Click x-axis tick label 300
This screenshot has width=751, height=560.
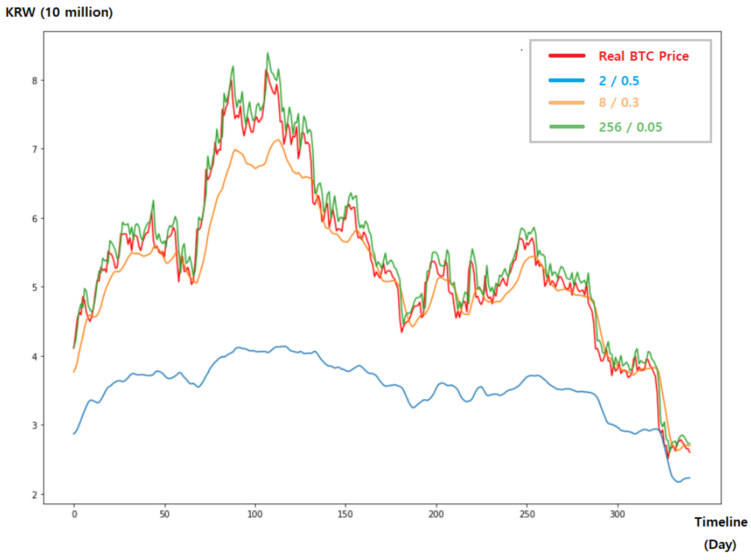[617, 514]
